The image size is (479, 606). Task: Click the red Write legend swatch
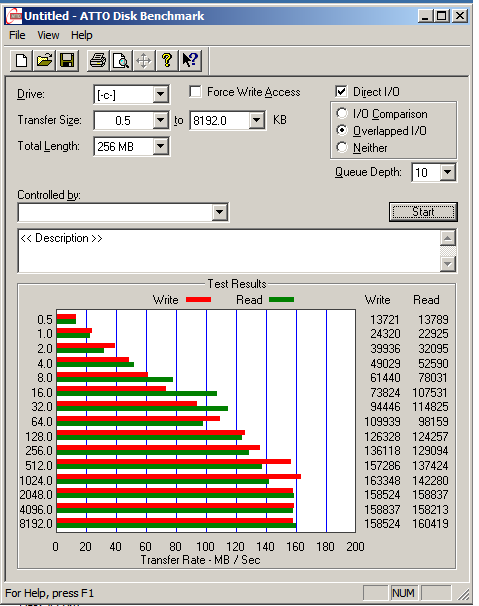(x=198, y=300)
